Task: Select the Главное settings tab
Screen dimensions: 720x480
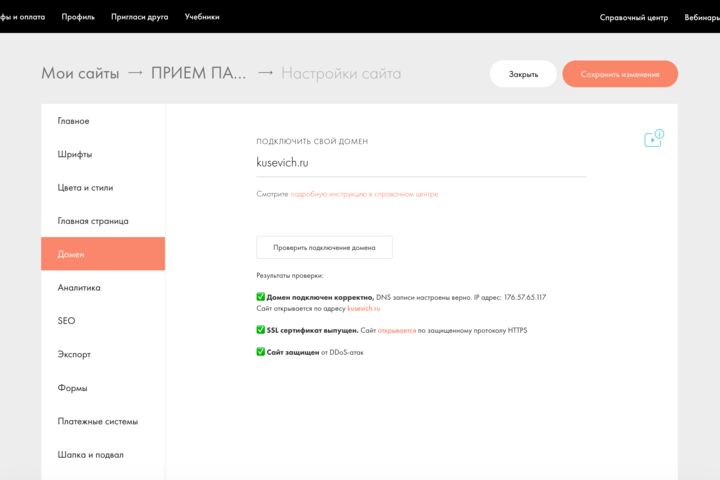Action: pos(103,121)
